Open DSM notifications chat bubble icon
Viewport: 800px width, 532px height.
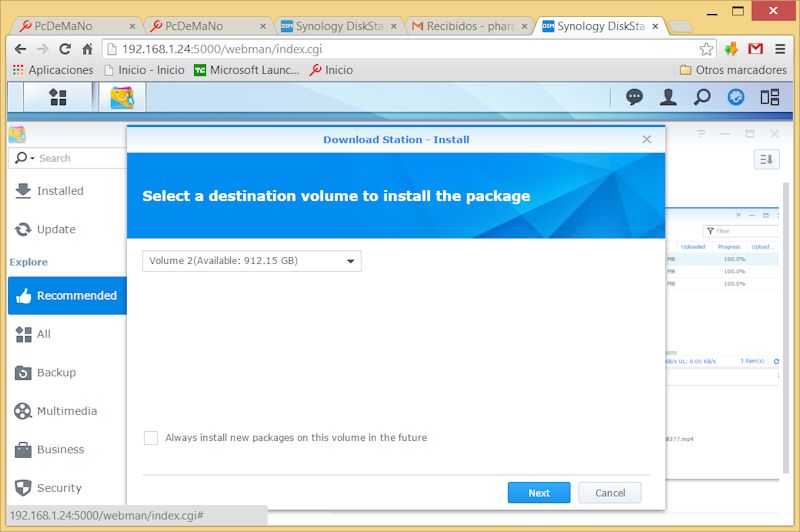click(x=634, y=97)
